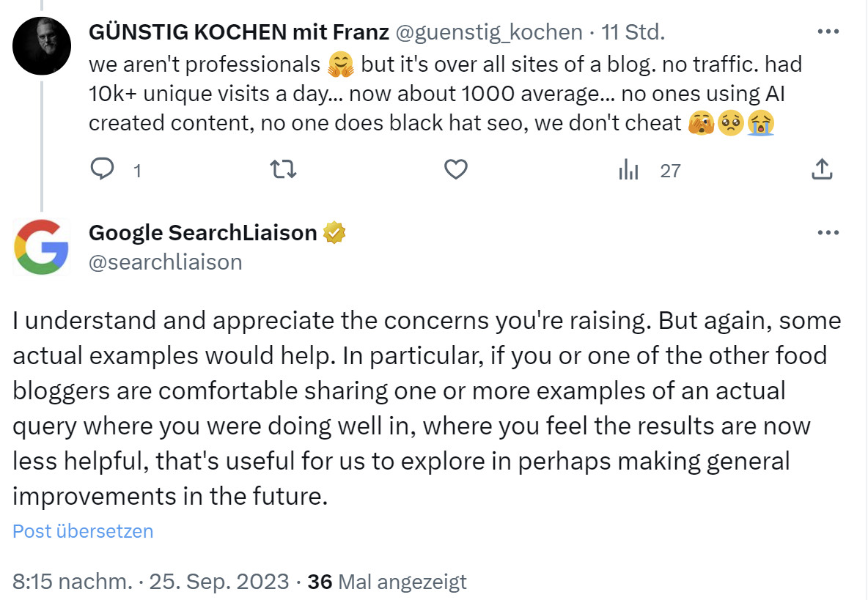The width and height of the screenshot is (868, 600).
Task: Click GÜNSTIG KOCHEN mit Franz display name
Action: 238,32
